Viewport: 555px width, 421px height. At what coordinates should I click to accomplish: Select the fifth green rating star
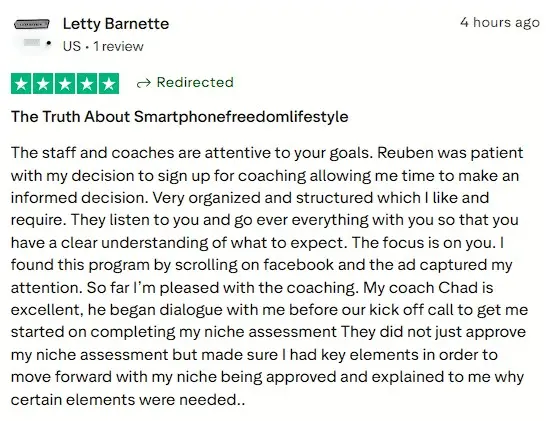click(x=109, y=84)
